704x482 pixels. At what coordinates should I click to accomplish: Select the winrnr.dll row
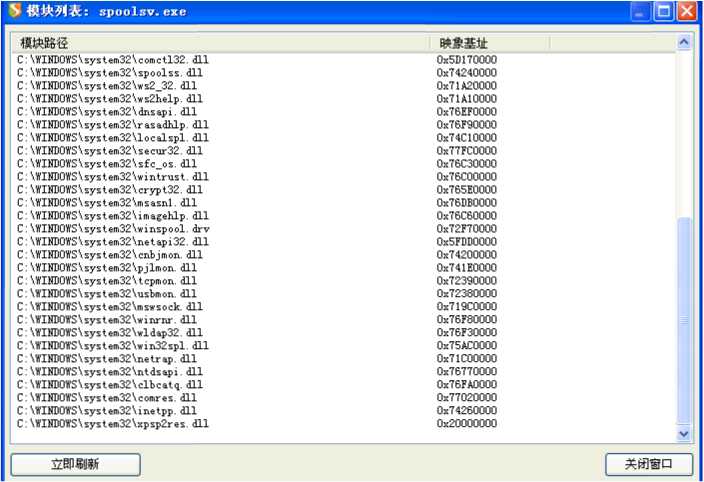click(343, 320)
